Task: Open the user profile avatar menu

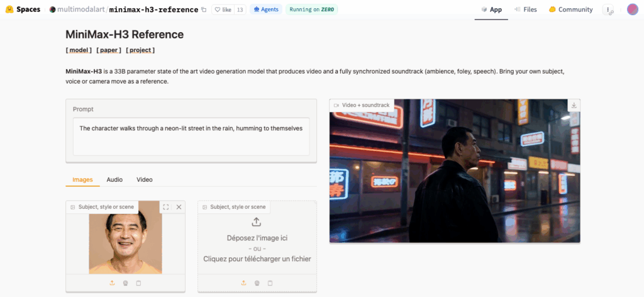Action: coord(632,9)
